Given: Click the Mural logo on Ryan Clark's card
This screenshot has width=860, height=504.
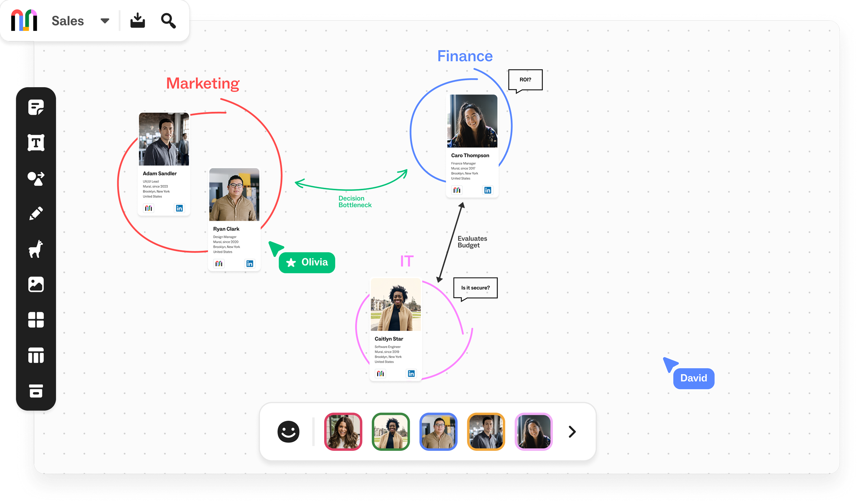Looking at the screenshot, I should pos(219,263).
